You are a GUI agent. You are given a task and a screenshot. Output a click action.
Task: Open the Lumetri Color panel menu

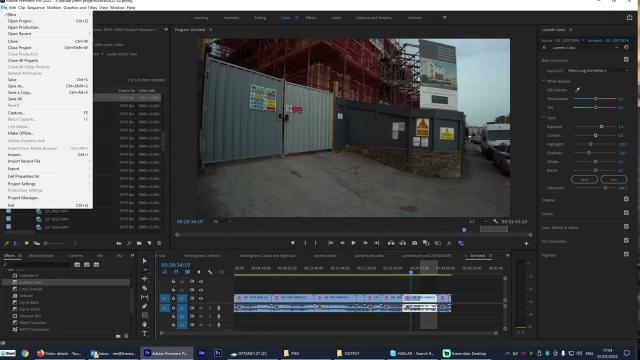pos(571,30)
